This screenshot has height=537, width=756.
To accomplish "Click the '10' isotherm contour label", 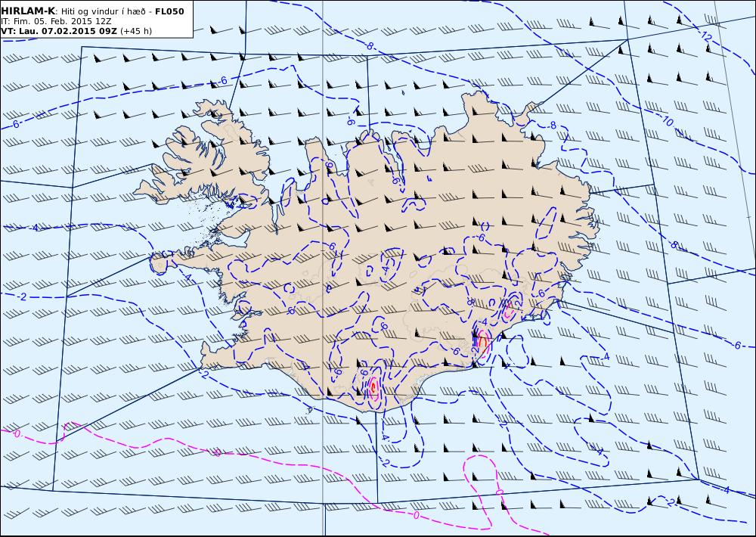I will point(668,122).
